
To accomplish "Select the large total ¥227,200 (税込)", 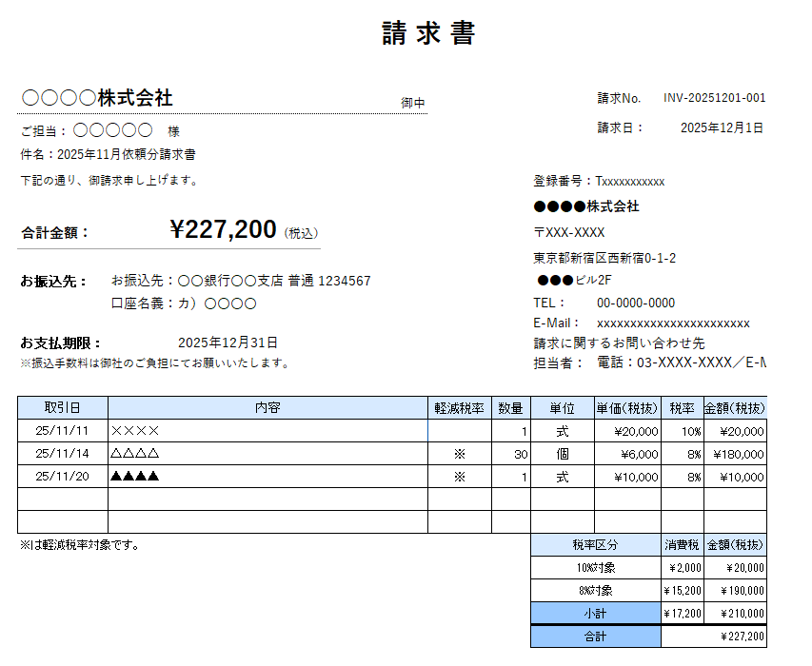I will coord(244,229).
